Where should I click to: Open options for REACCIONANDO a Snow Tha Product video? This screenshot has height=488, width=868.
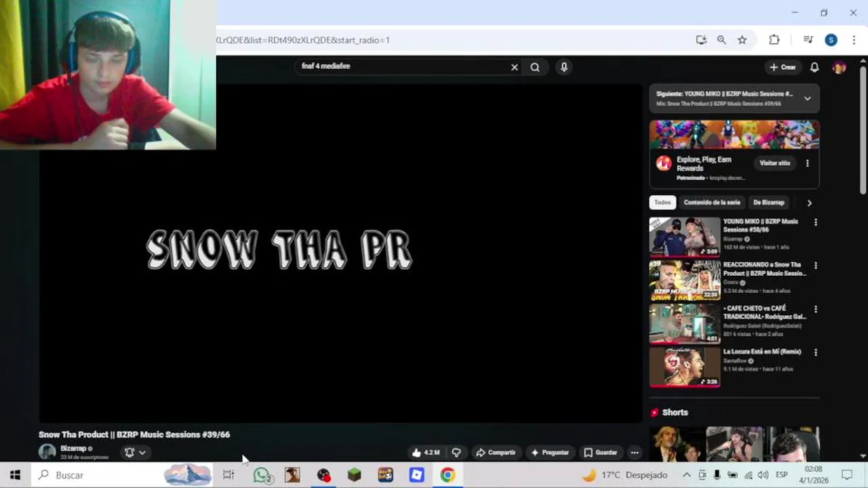(x=816, y=266)
